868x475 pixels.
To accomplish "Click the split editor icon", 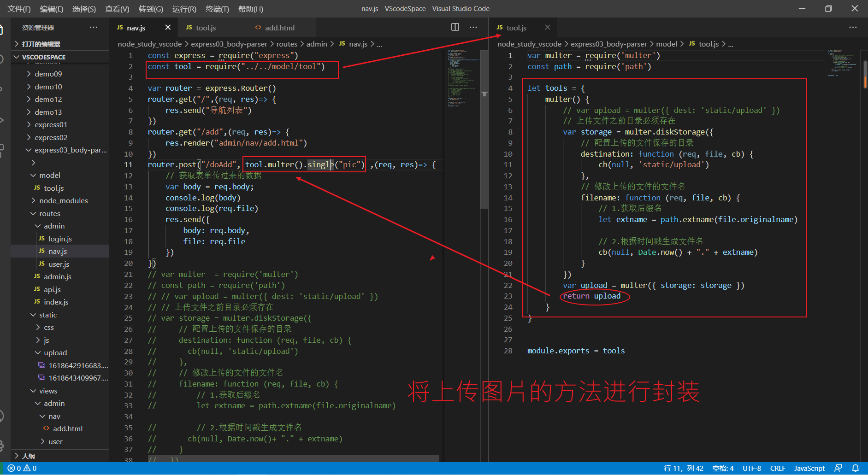I will click(455, 27).
